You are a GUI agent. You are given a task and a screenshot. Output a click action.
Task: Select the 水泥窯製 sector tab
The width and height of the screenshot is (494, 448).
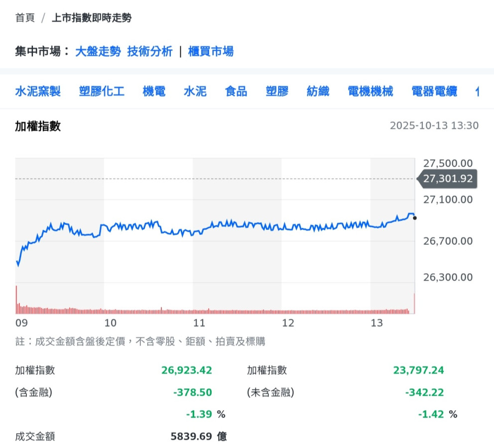click(x=38, y=91)
